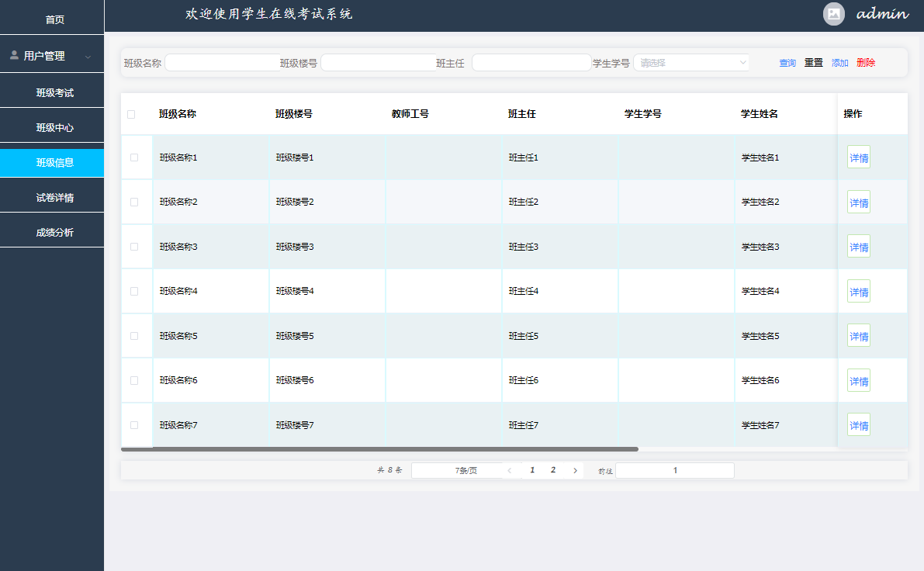Toggle the select-all header checkbox

pos(131,114)
